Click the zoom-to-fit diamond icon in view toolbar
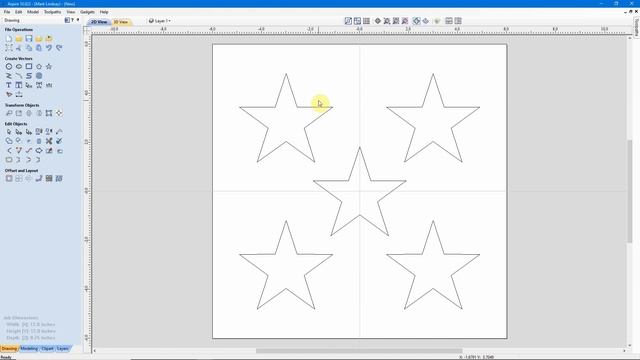The image size is (640, 360). (378, 21)
